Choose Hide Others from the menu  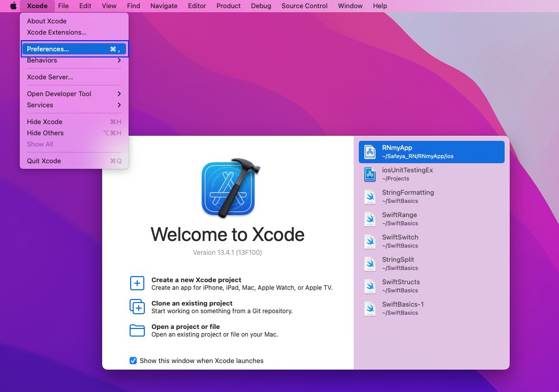[74, 133]
